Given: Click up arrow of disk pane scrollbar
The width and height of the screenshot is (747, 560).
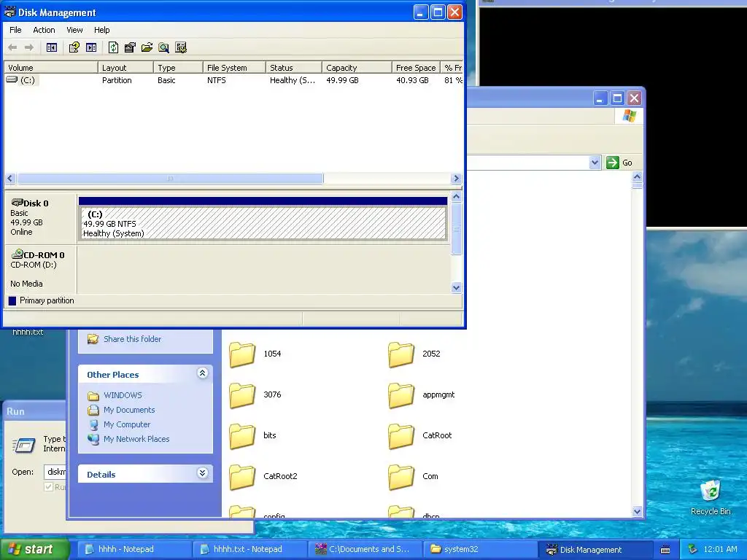Looking at the screenshot, I should tap(456, 196).
